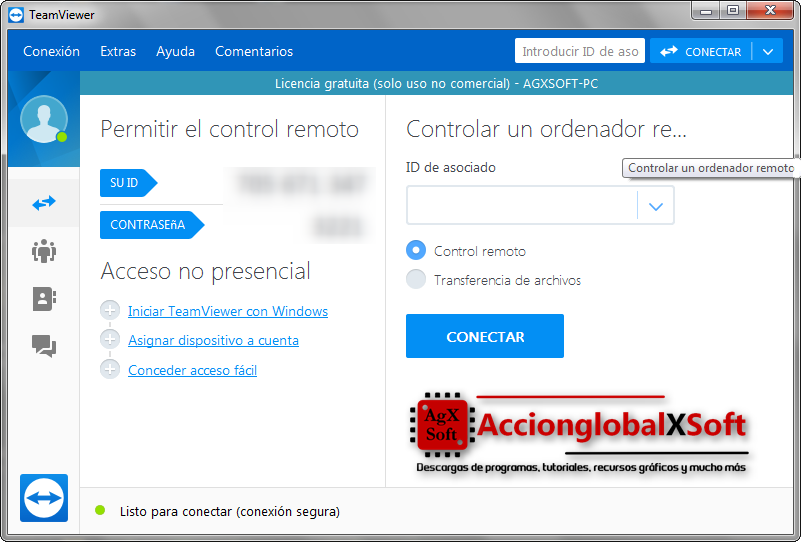Image resolution: width=801 pixels, height=542 pixels.
Task: Select the Control remoto radio option
Action: [x=416, y=250]
